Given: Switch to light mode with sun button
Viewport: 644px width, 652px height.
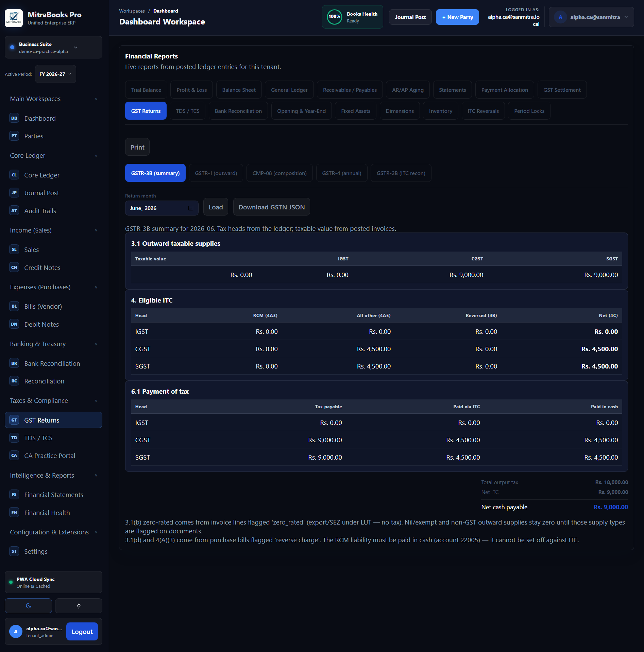Looking at the screenshot, I should click(79, 606).
